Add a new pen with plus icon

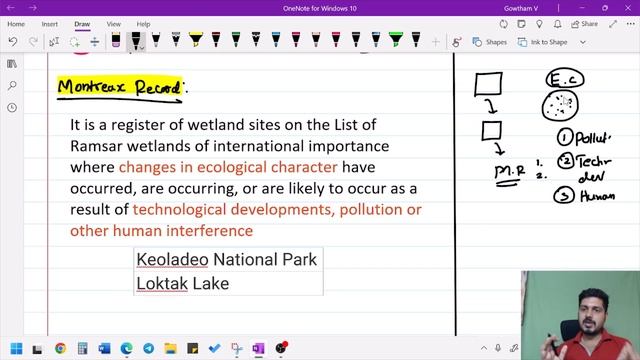(436, 42)
